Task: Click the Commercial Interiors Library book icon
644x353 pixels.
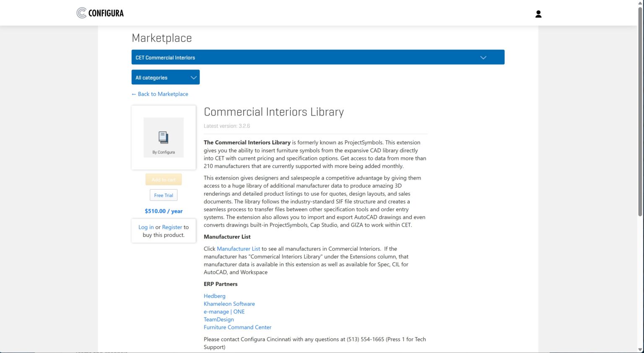Action: point(164,137)
